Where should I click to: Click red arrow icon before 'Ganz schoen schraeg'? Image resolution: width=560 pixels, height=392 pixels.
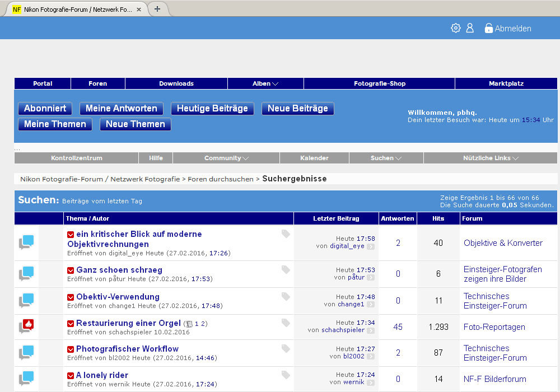tap(71, 270)
